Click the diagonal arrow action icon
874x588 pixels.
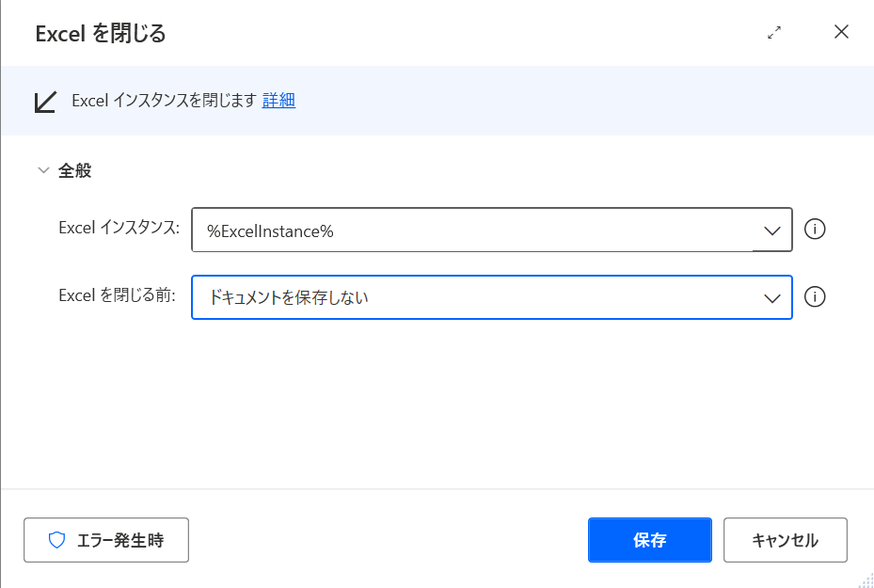click(x=45, y=102)
